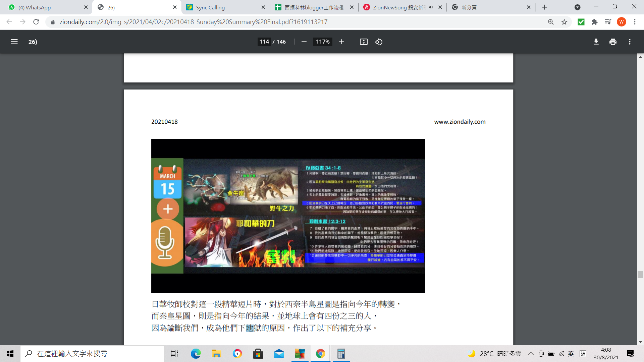644x362 pixels.
Task: Open PDF viewer more actions menu
Action: tap(630, 42)
